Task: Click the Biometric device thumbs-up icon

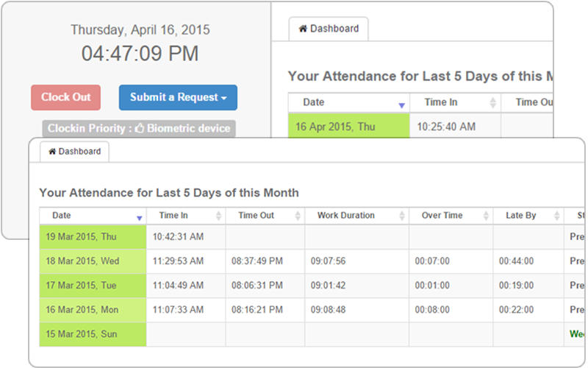Action: pos(140,128)
